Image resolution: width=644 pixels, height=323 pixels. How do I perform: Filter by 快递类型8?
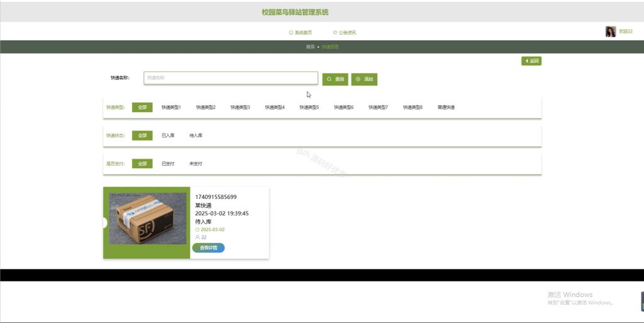click(413, 107)
